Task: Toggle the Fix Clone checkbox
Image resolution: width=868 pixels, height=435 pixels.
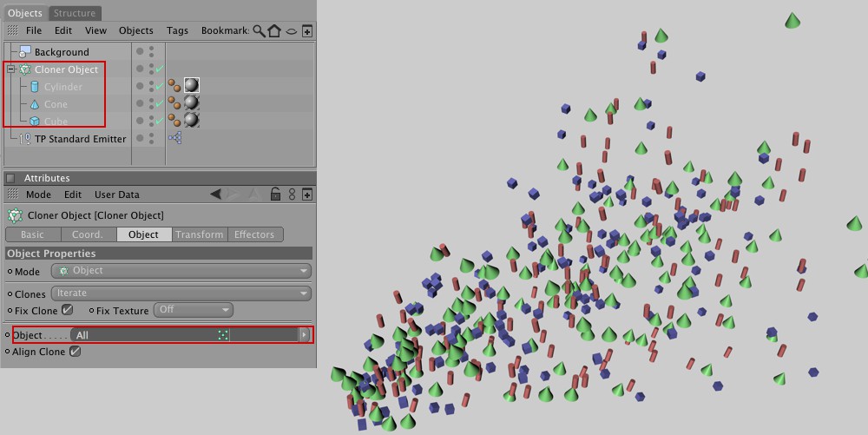Action: (x=67, y=310)
